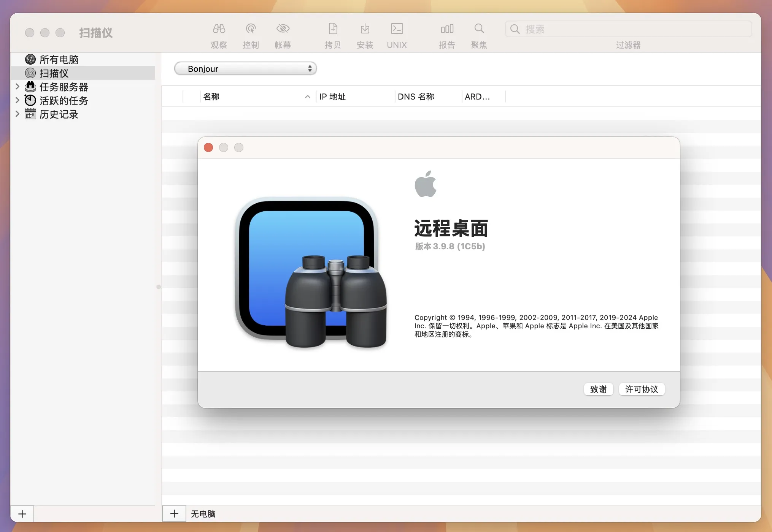Viewport: 772px width, 532px height.
Task: Click the 许可协议 license agreement button
Action: tap(642, 389)
